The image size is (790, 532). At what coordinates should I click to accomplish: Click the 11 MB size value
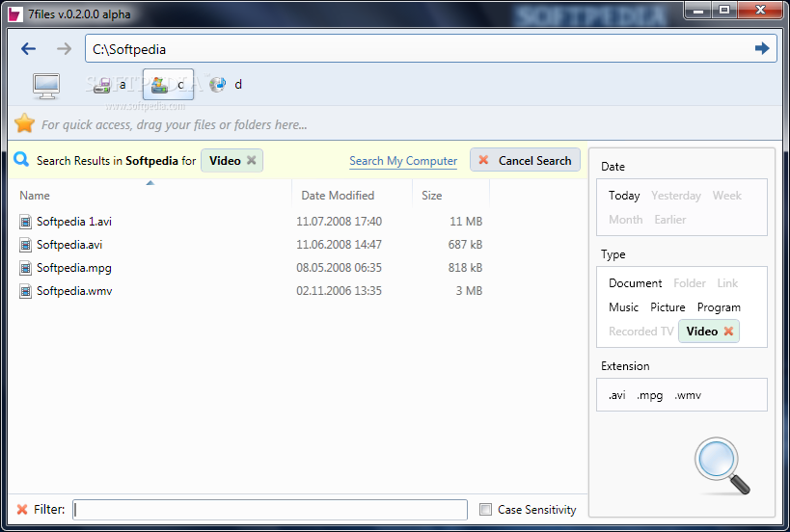coord(466,222)
